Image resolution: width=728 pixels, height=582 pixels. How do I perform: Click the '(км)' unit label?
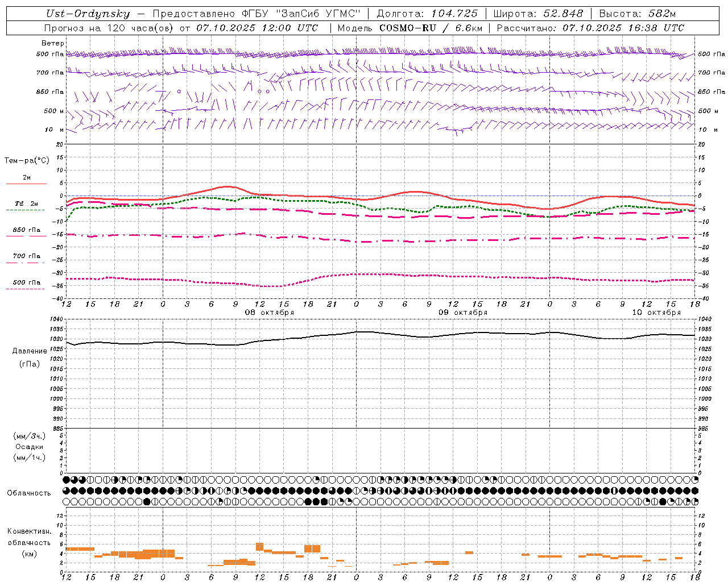coord(30,554)
